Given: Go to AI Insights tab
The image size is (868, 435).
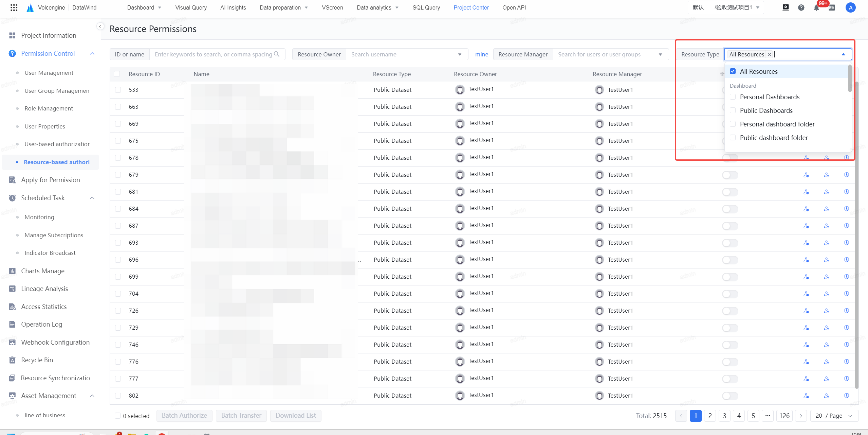Looking at the screenshot, I should pyautogui.click(x=233, y=7).
